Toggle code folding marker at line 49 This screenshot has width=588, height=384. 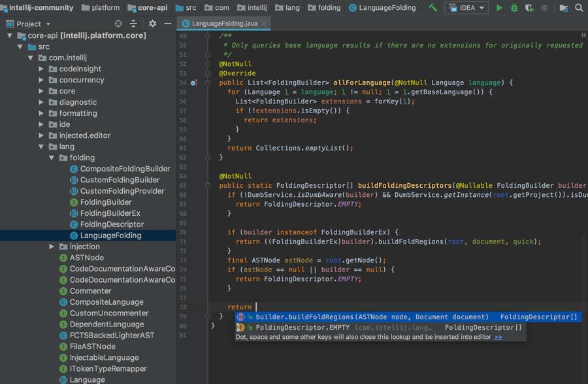tap(207, 36)
